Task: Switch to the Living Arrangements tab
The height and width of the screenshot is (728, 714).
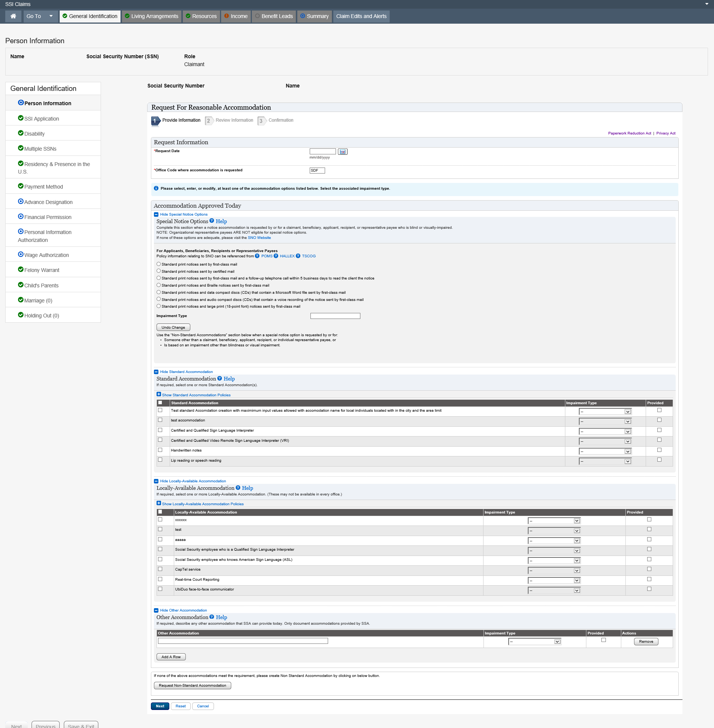Action: pos(151,16)
